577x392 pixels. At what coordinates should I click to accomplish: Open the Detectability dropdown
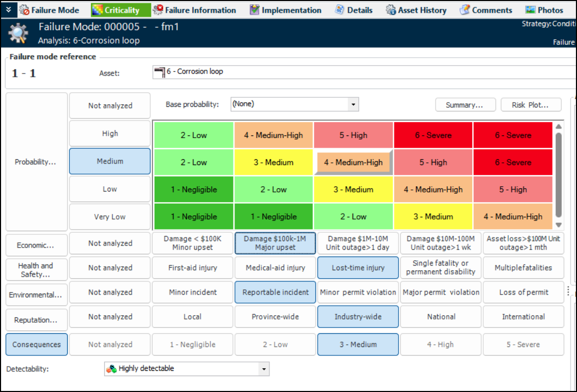click(263, 369)
